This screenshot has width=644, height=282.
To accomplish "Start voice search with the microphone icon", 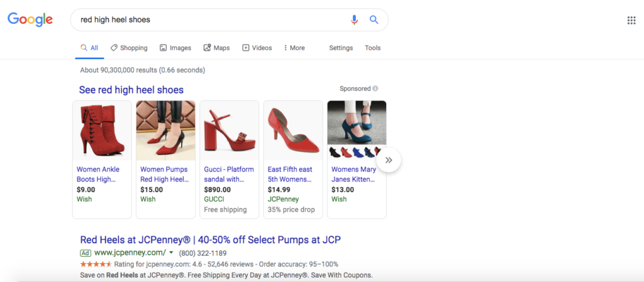I will (354, 19).
